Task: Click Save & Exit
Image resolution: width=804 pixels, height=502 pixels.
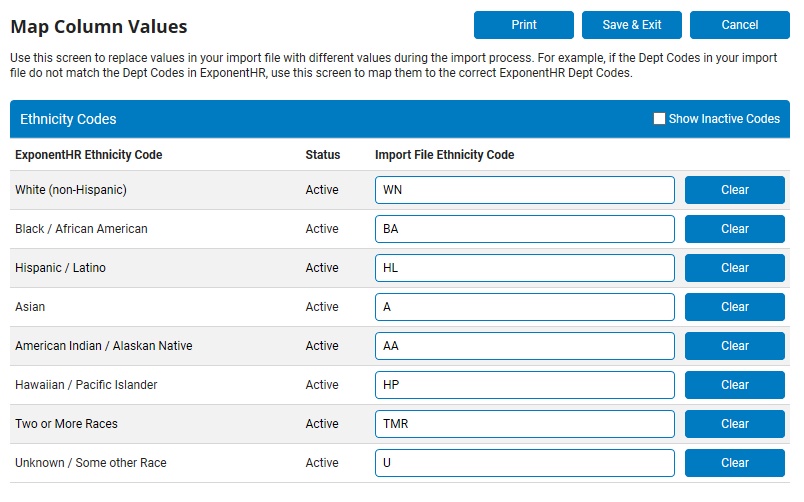Action: (x=632, y=25)
